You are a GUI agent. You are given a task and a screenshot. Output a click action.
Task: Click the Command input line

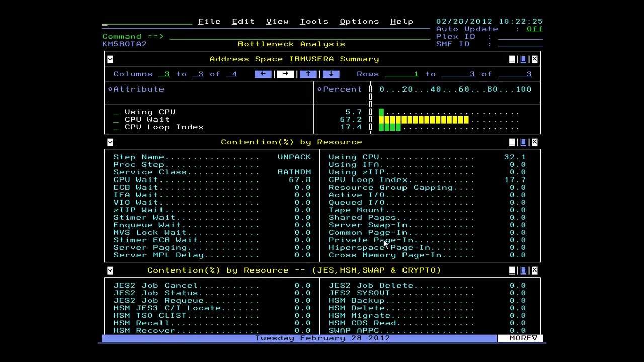click(299, 36)
